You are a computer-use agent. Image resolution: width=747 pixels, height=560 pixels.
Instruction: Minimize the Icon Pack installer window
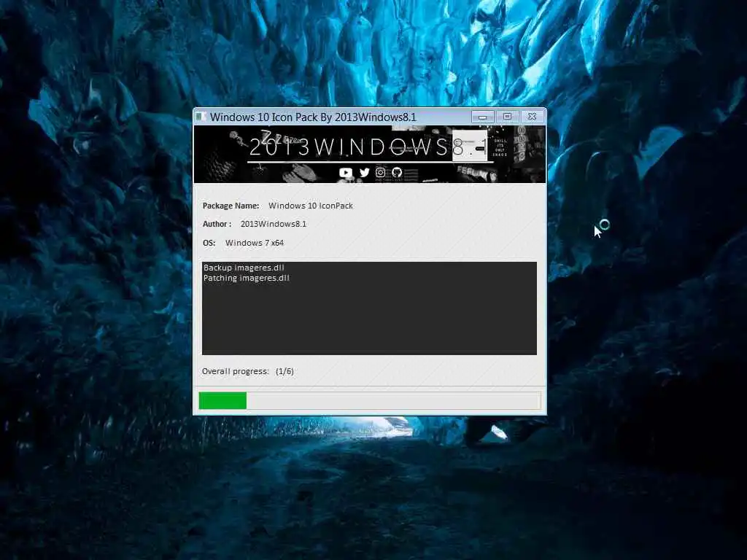pyautogui.click(x=483, y=117)
